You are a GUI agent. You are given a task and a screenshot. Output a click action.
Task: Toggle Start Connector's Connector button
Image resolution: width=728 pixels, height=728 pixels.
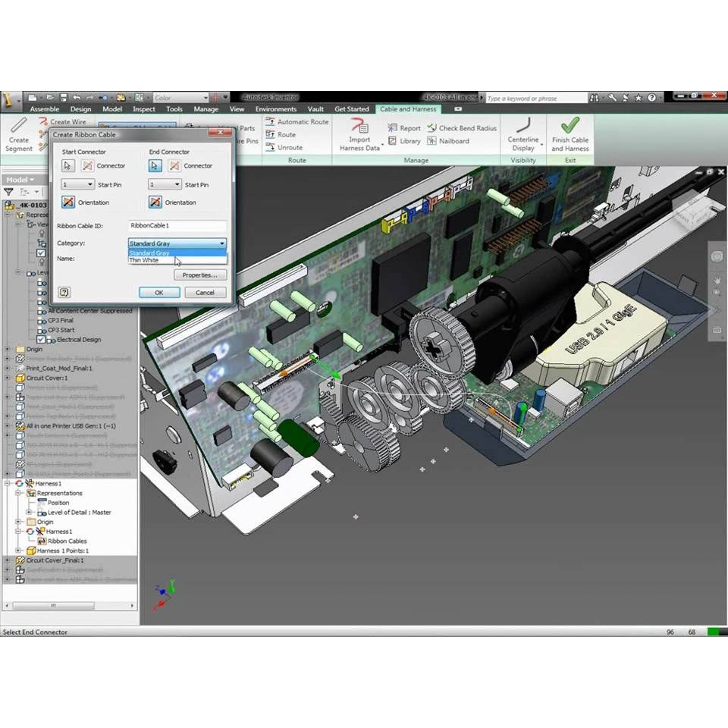click(89, 165)
